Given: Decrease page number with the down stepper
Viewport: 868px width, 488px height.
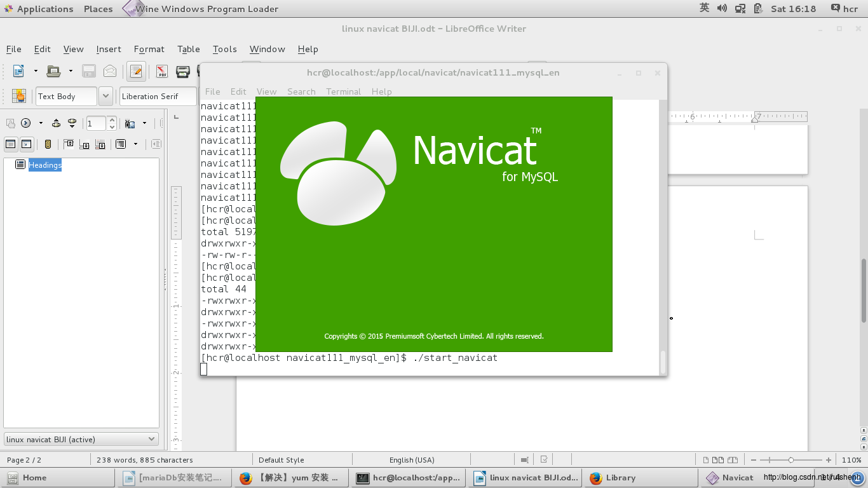Looking at the screenshot, I should tap(112, 127).
